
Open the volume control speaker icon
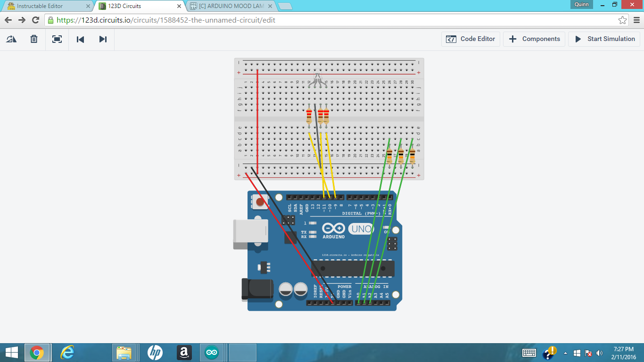click(600, 353)
